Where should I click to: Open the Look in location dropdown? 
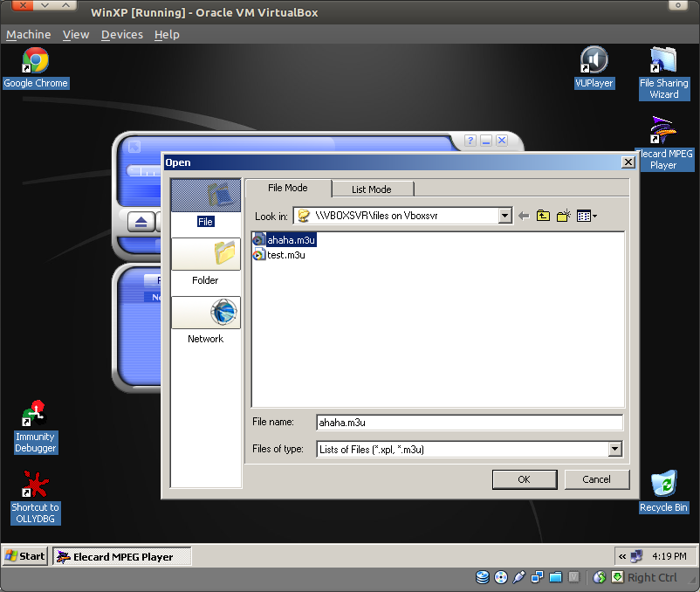[x=504, y=216]
